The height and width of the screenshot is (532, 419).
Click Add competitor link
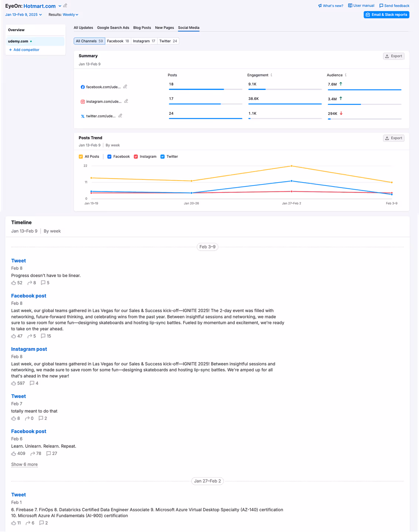[24, 50]
